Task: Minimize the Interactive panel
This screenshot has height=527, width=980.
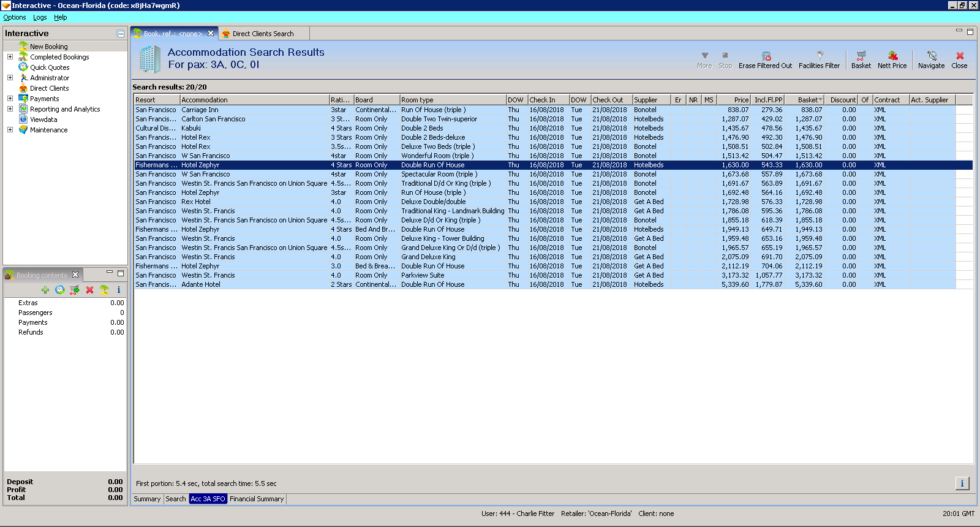Action: pyautogui.click(x=121, y=34)
